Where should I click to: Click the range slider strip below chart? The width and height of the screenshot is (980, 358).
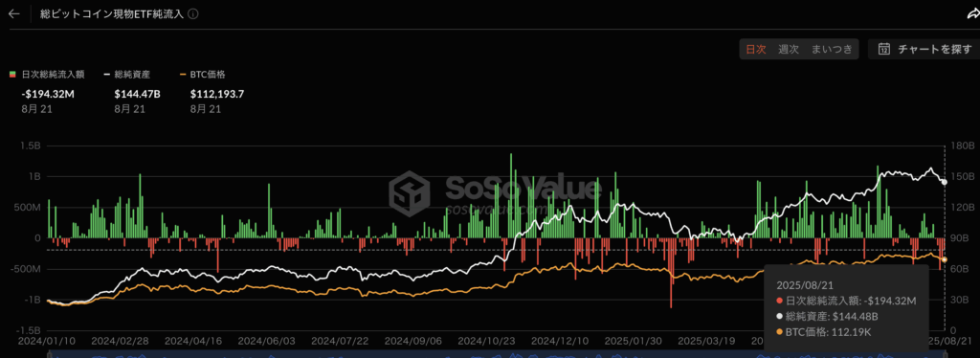497,355
